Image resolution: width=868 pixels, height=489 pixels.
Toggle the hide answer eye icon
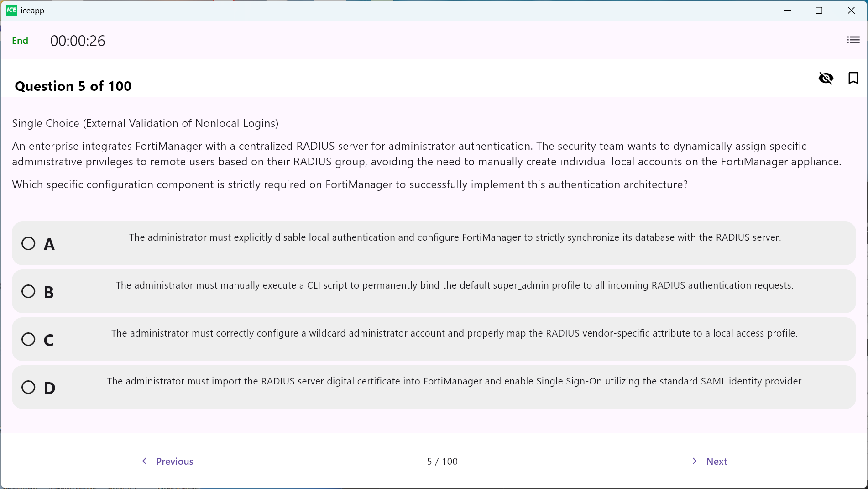click(x=826, y=79)
